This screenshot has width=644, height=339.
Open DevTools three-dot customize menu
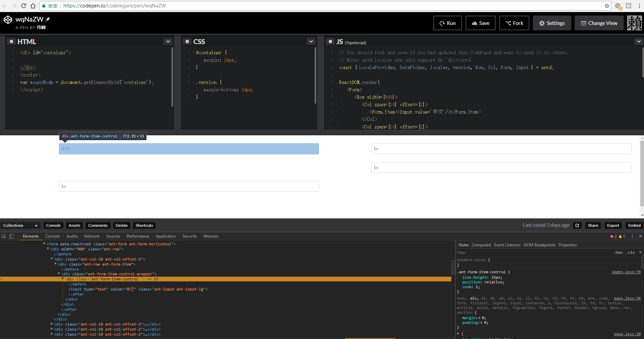(x=632, y=236)
